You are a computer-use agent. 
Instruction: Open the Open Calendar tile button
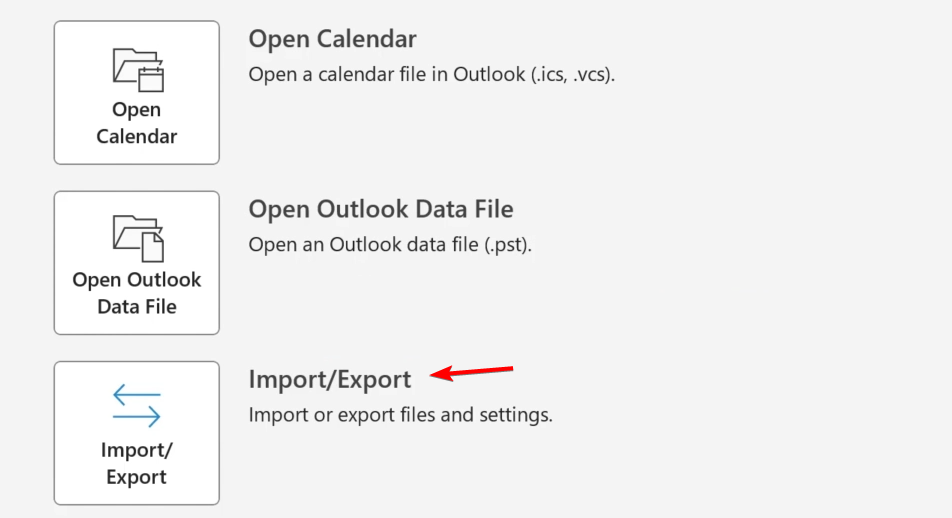137,92
